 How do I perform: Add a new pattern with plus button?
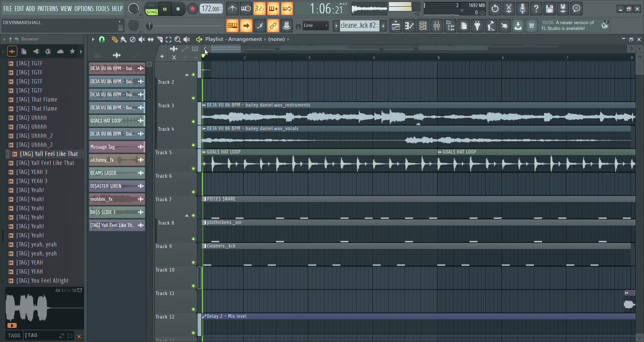(x=383, y=26)
